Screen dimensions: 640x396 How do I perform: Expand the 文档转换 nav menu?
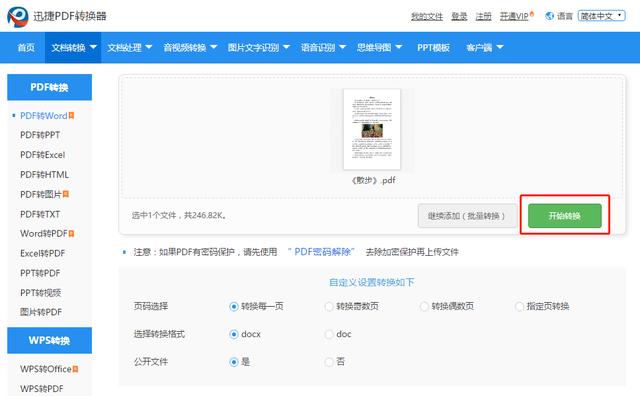[x=73, y=47]
